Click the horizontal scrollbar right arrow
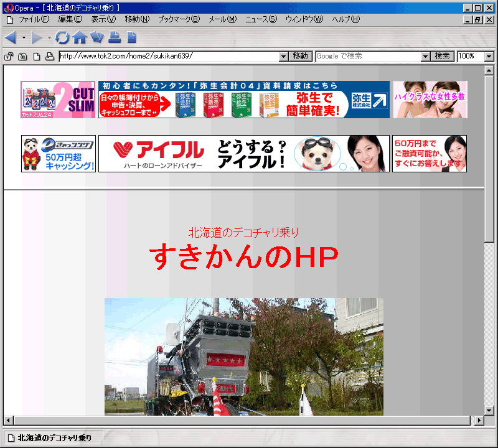Image resolution: width=498 pixels, height=448 pixels. point(479,421)
